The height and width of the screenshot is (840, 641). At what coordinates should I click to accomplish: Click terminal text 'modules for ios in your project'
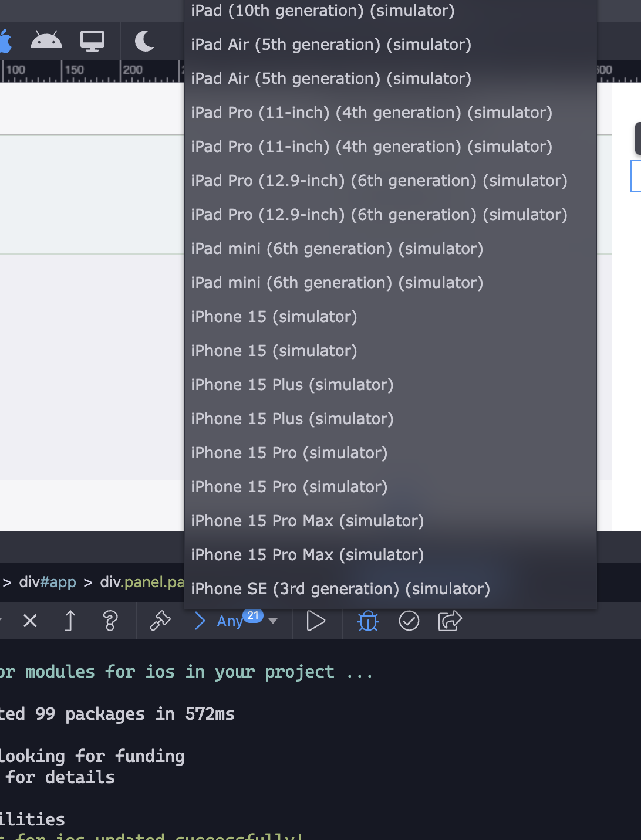tap(180, 672)
